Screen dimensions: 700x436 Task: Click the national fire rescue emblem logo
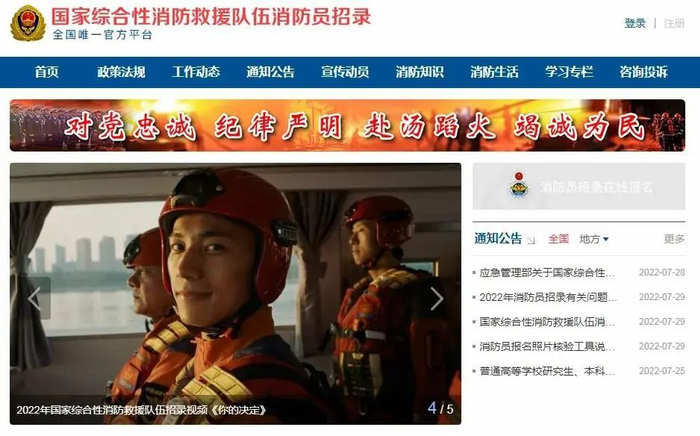pos(28,24)
